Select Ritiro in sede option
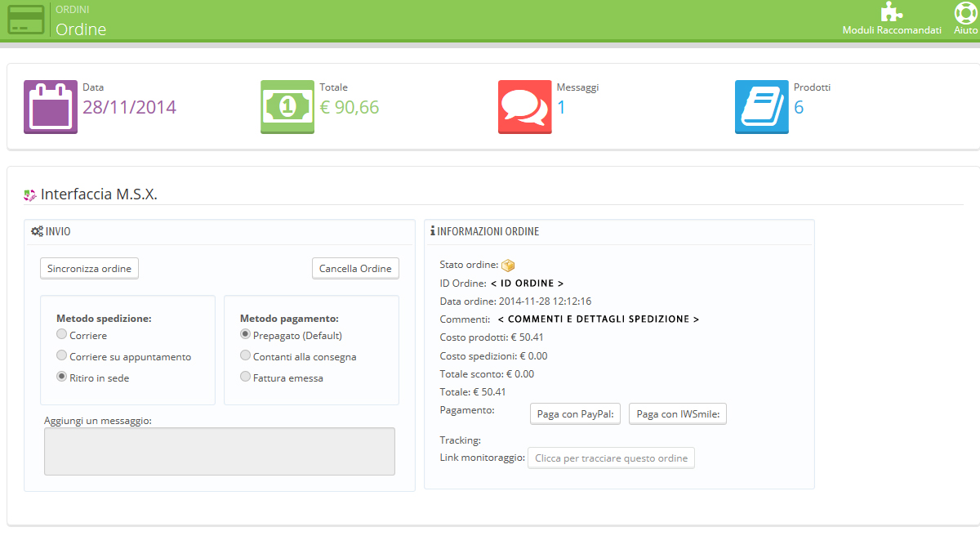 tap(62, 377)
